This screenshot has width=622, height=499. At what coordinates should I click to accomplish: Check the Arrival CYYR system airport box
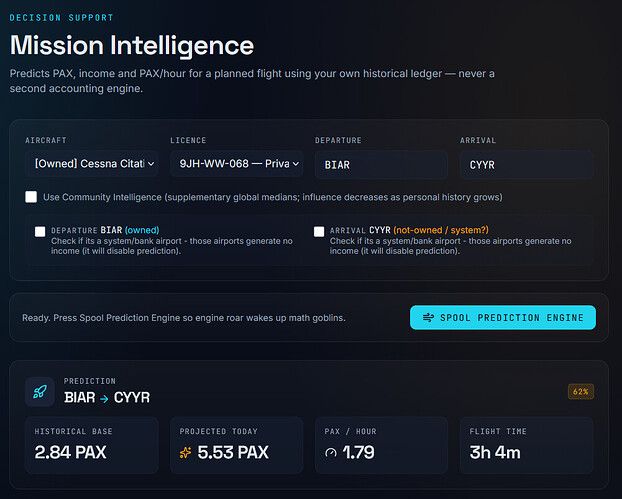click(x=319, y=232)
